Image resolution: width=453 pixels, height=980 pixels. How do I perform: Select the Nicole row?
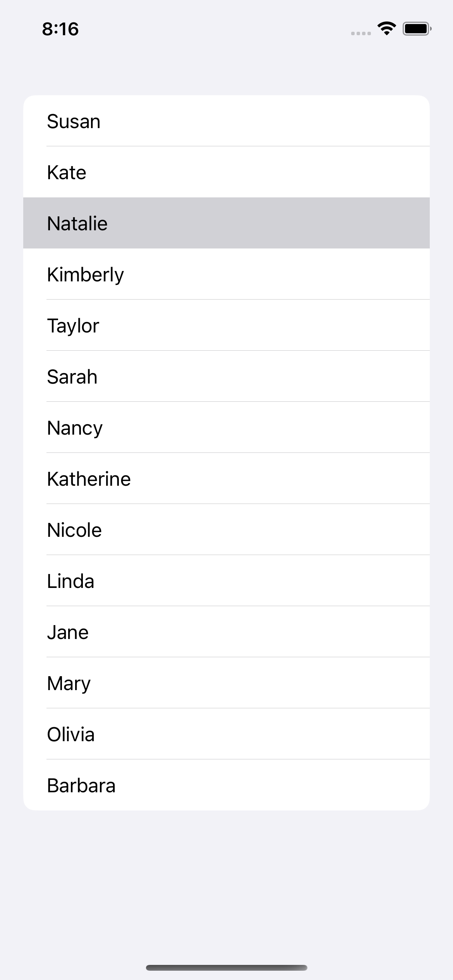226,530
